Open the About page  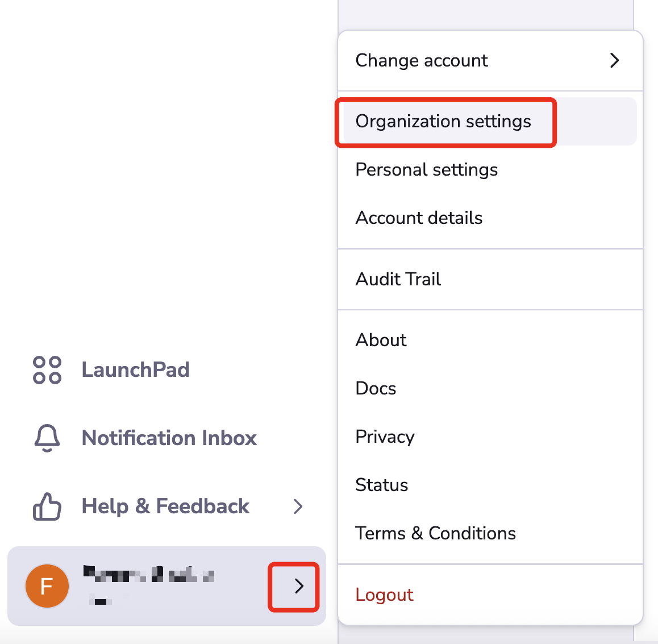381,340
